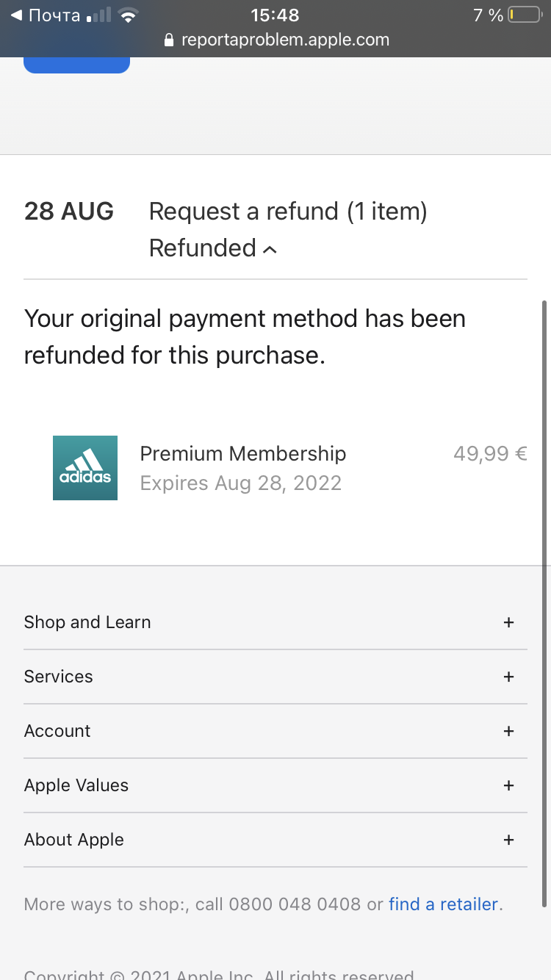Tap the adidas app icon

(85, 468)
